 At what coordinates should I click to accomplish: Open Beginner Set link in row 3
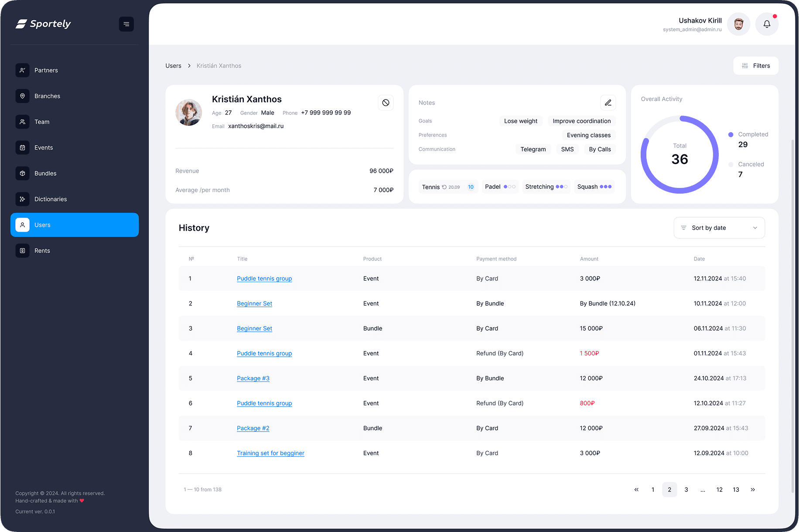coord(254,328)
